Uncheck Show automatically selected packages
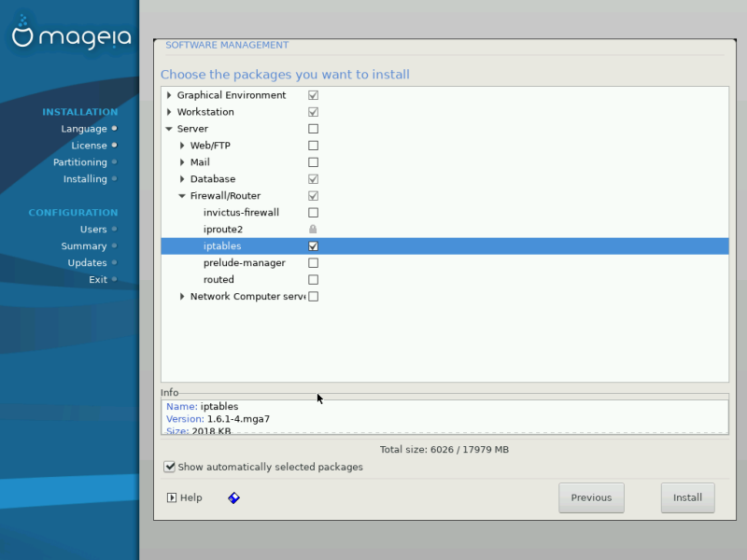 169,467
